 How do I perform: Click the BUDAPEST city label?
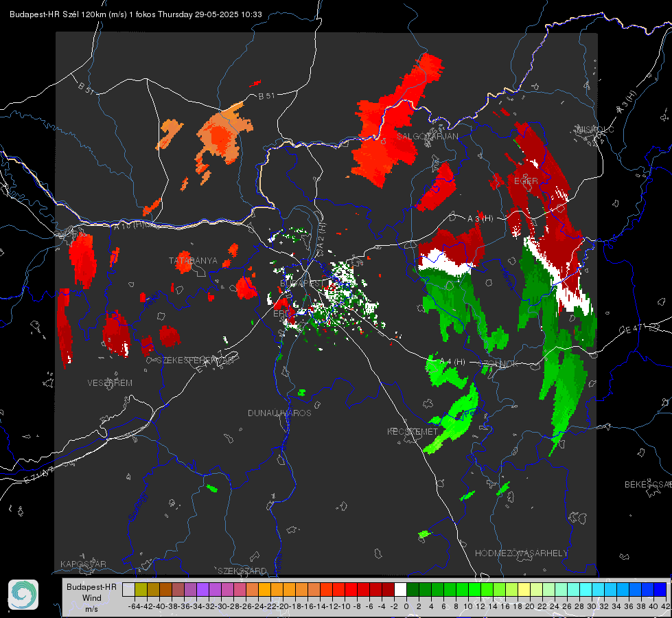(x=302, y=284)
